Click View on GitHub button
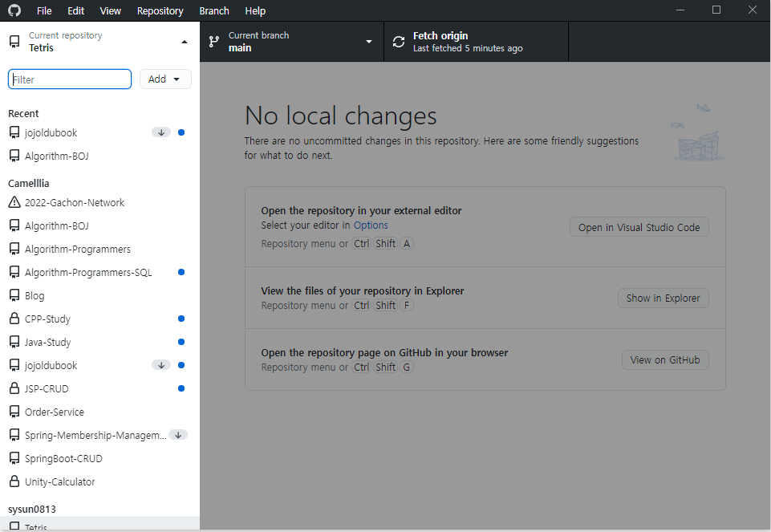The height and width of the screenshot is (532, 771). pos(665,360)
